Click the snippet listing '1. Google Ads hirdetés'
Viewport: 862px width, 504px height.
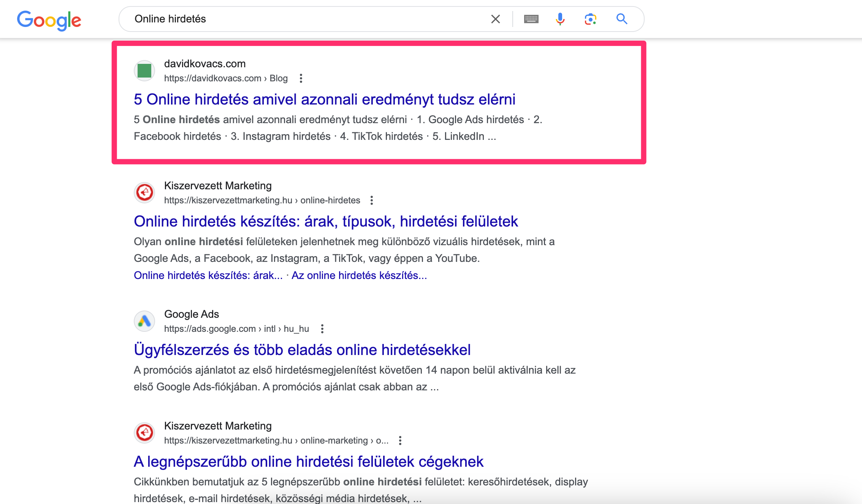[338, 128]
